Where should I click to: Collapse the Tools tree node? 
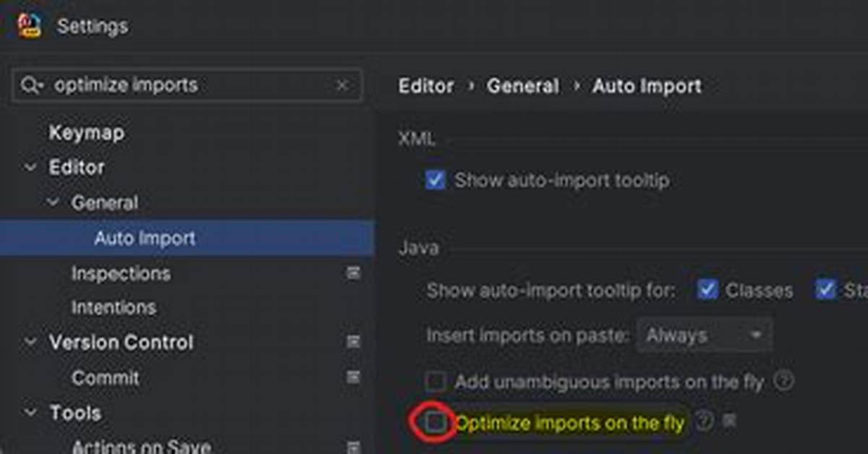point(30,414)
